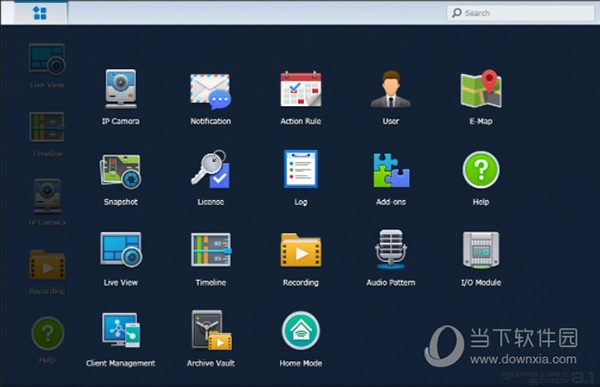Open Recording in the main menu
The height and width of the screenshot is (387, 600).
click(x=301, y=259)
